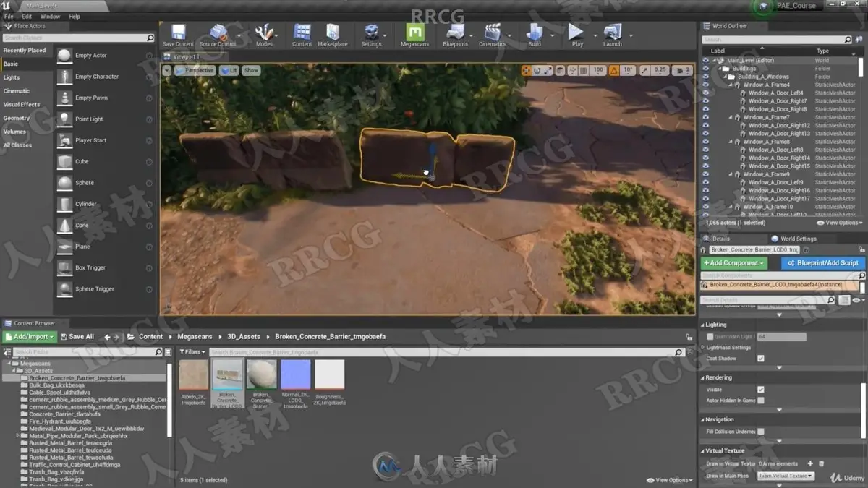Open the Help menu
Viewport: 868px width, 488px height.
point(75,16)
